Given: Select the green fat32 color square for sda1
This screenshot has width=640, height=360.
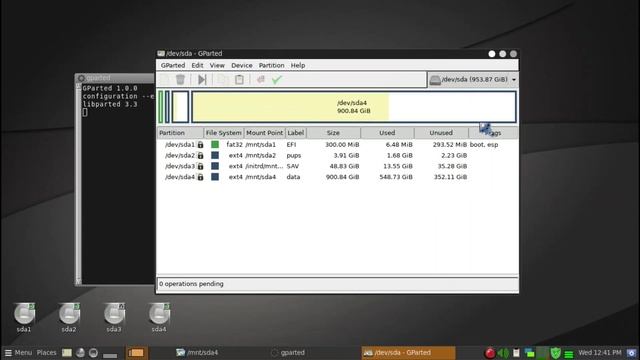Looking at the screenshot, I should [215, 144].
